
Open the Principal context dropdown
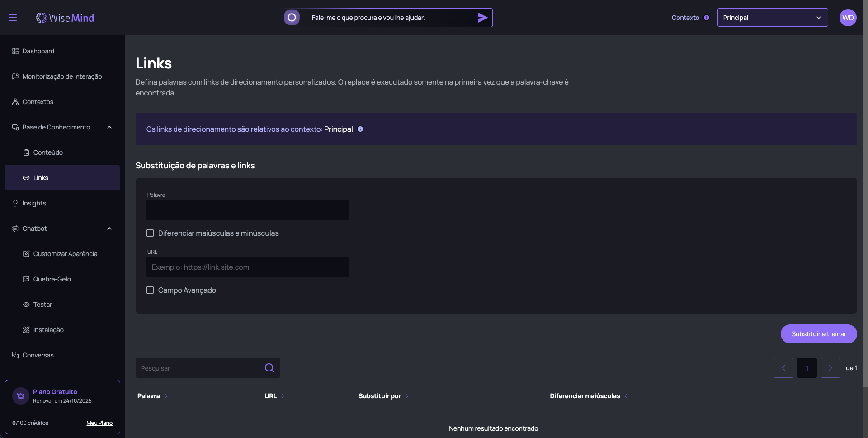tap(772, 18)
